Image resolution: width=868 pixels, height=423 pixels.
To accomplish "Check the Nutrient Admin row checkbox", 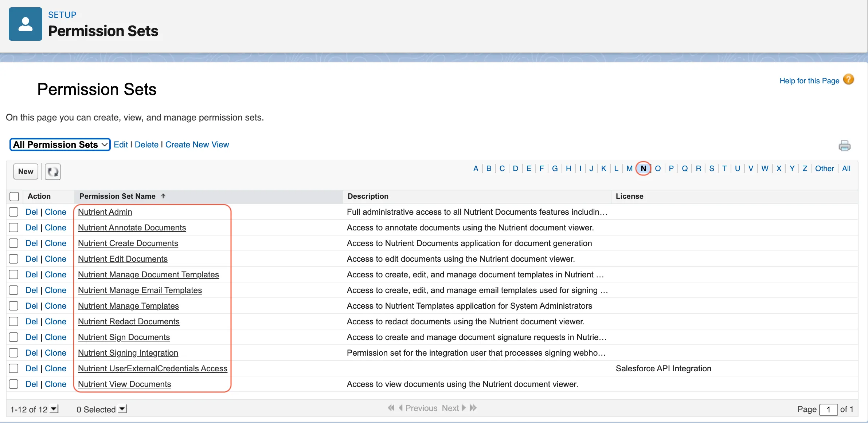I will [13, 212].
